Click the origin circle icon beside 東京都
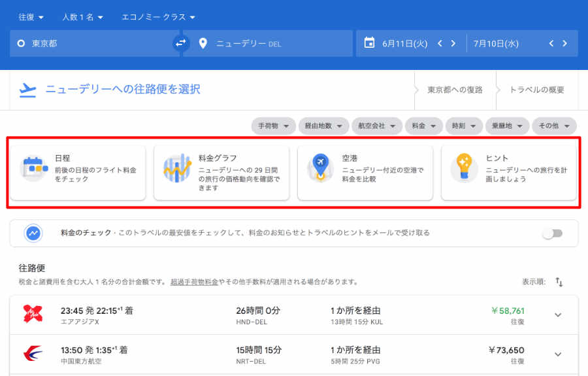 click(x=21, y=44)
